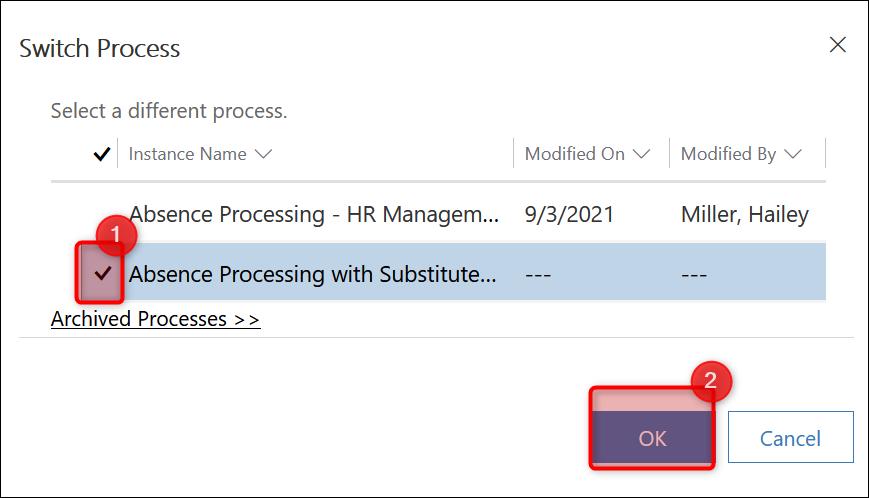Screen dimensions: 869x498
Task: Click the red step 2 badge
Action: tap(711, 381)
